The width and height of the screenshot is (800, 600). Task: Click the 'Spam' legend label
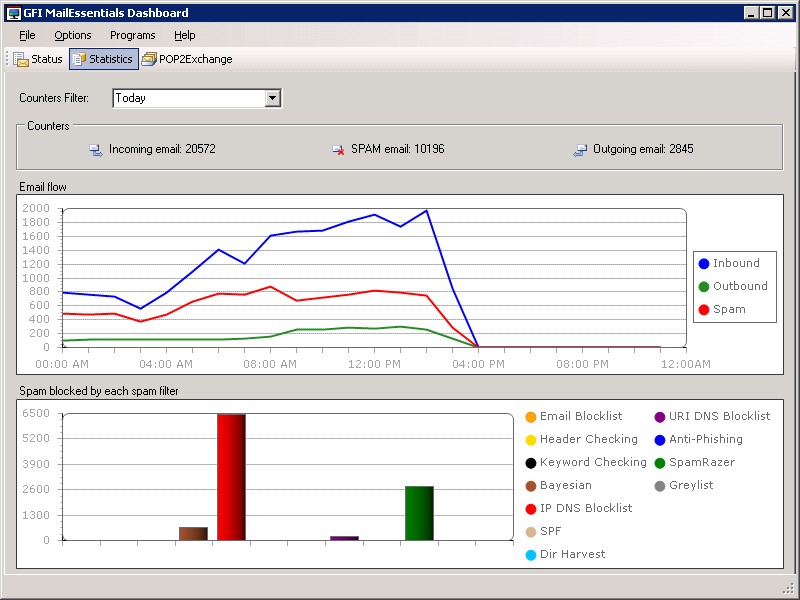tap(729, 309)
